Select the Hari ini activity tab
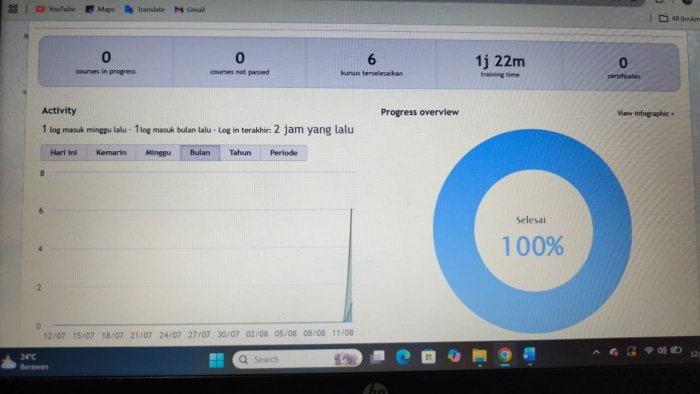This screenshot has height=394, width=700. click(x=64, y=153)
